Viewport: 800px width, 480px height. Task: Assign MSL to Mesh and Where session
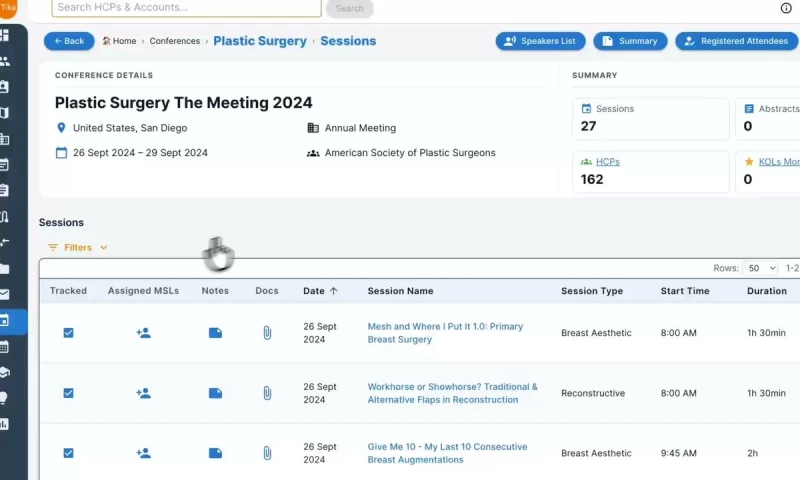coord(143,333)
